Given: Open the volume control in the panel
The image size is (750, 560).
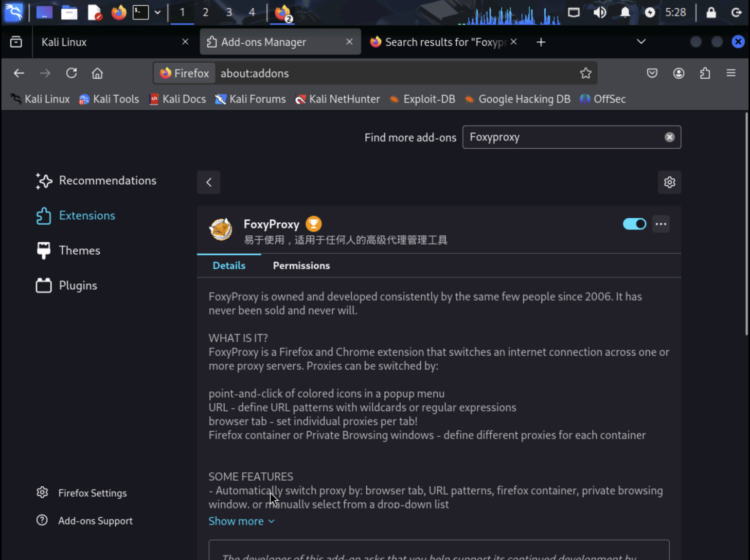Looking at the screenshot, I should (x=600, y=13).
